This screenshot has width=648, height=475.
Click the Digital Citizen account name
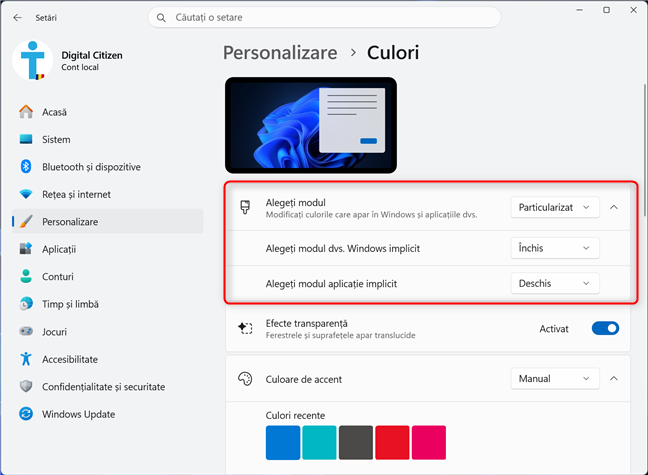[x=92, y=55]
